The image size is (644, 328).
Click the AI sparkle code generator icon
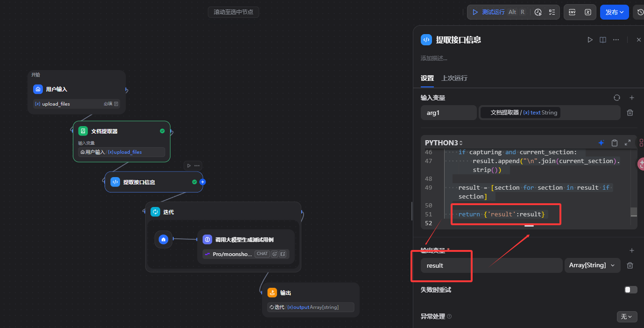coord(602,143)
